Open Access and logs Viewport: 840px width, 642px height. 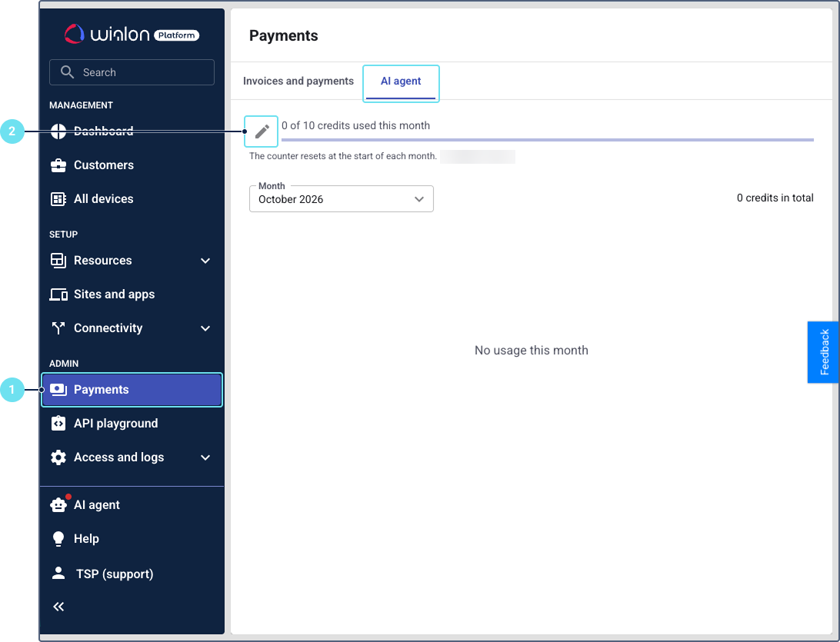click(119, 457)
